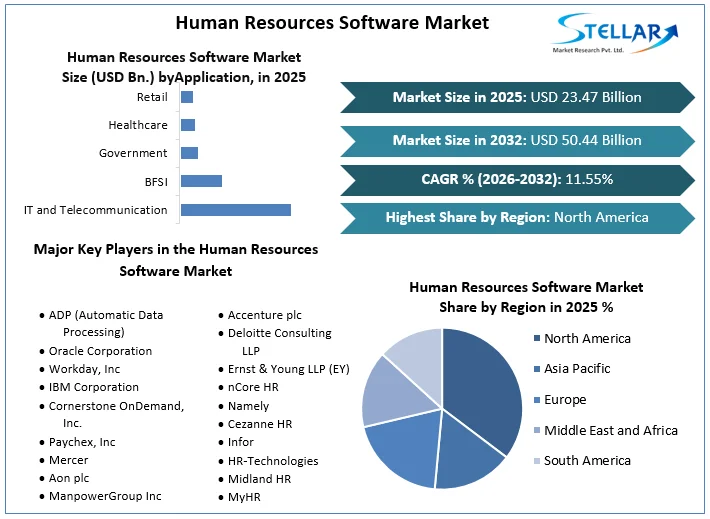
Task: Click Aon plc in the players list
Action: point(65,478)
